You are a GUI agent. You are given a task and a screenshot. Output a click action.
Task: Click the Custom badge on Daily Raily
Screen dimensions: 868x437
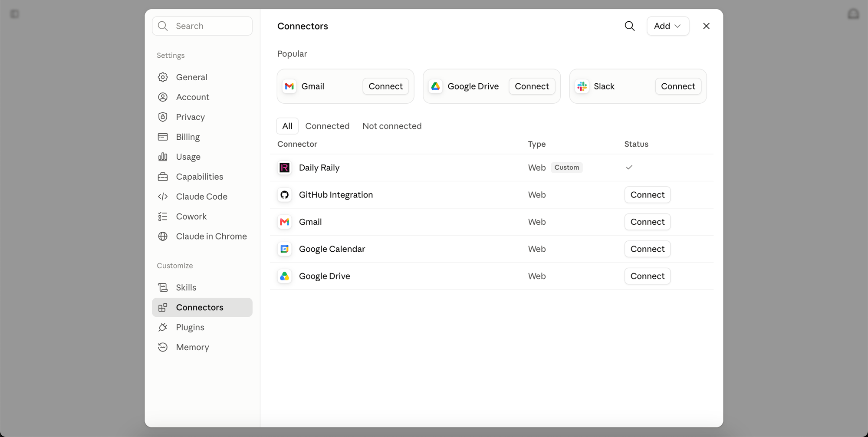(x=566, y=168)
